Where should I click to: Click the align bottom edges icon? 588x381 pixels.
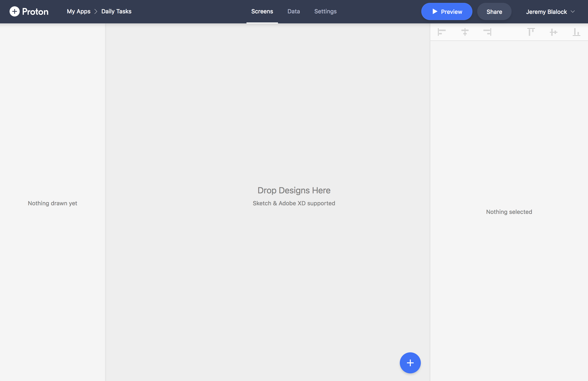point(576,32)
